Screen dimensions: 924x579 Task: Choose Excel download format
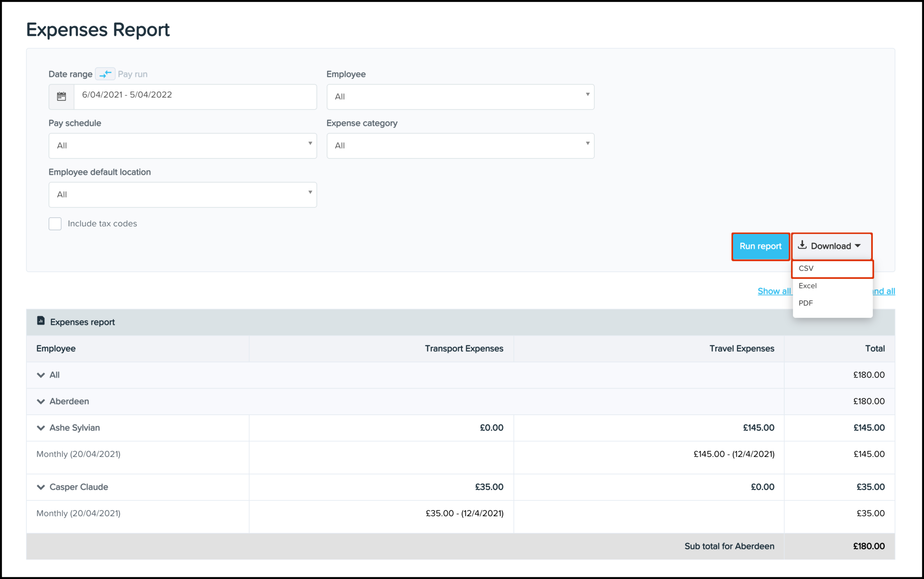(x=808, y=286)
